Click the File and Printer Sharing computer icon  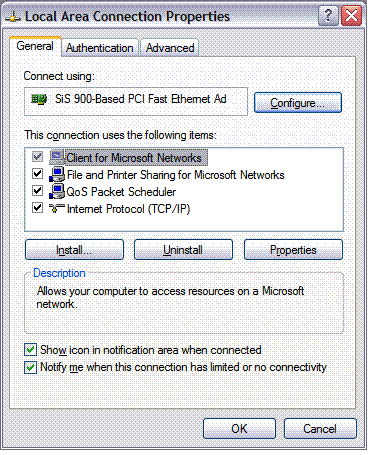57,174
